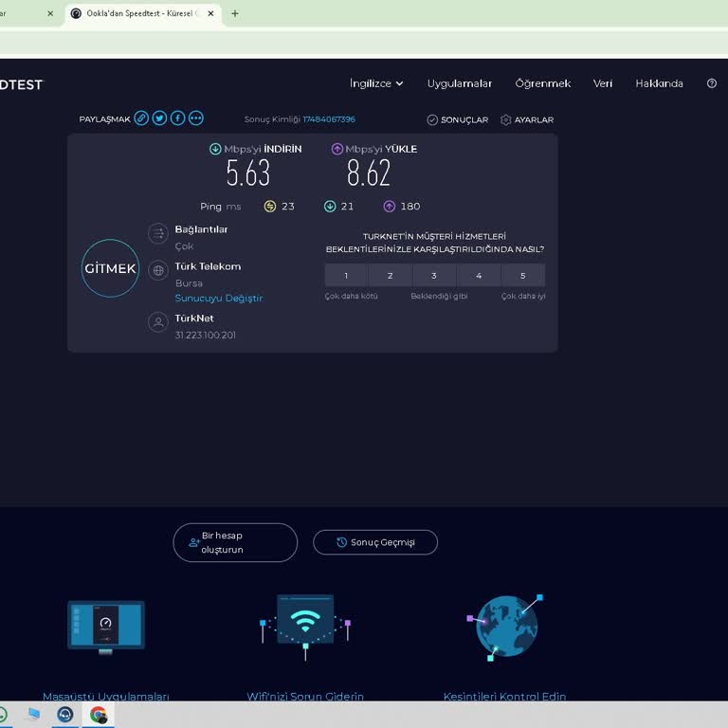Open the outage globe illustration
This screenshot has width=728, height=728.
pos(505,627)
